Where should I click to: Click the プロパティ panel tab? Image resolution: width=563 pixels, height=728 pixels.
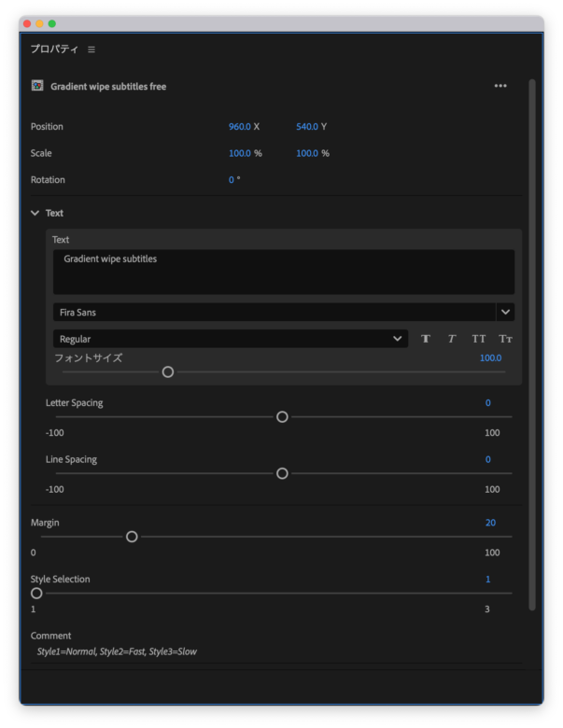tap(54, 49)
